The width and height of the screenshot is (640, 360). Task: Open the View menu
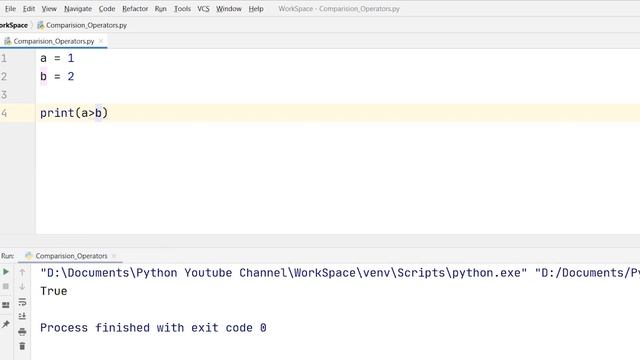[x=49, y=9]
